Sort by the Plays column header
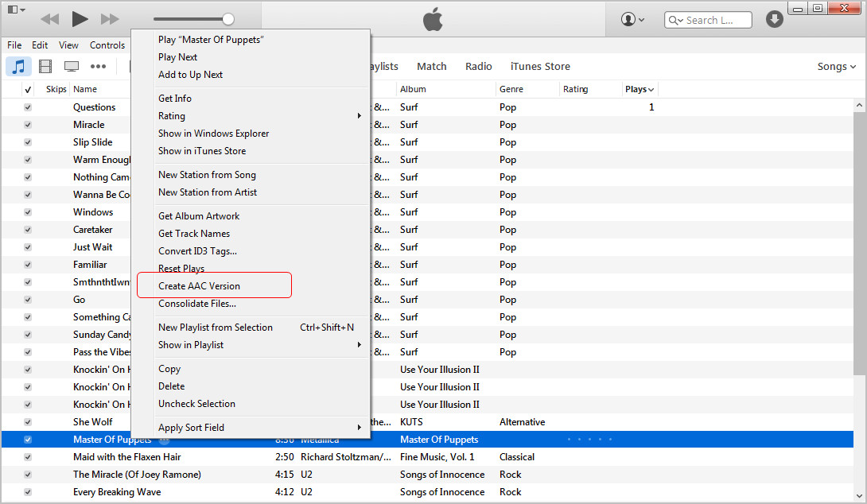Screen dimensions: 867x504 pos(640,89)
